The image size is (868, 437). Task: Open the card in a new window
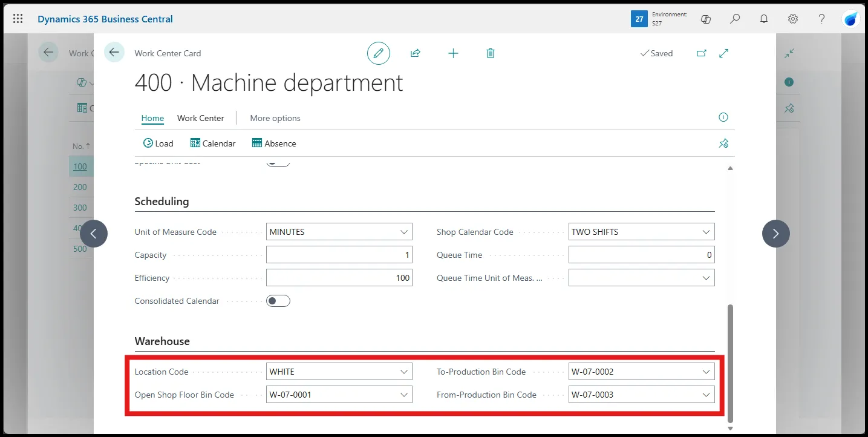click(x=702, y=53)
